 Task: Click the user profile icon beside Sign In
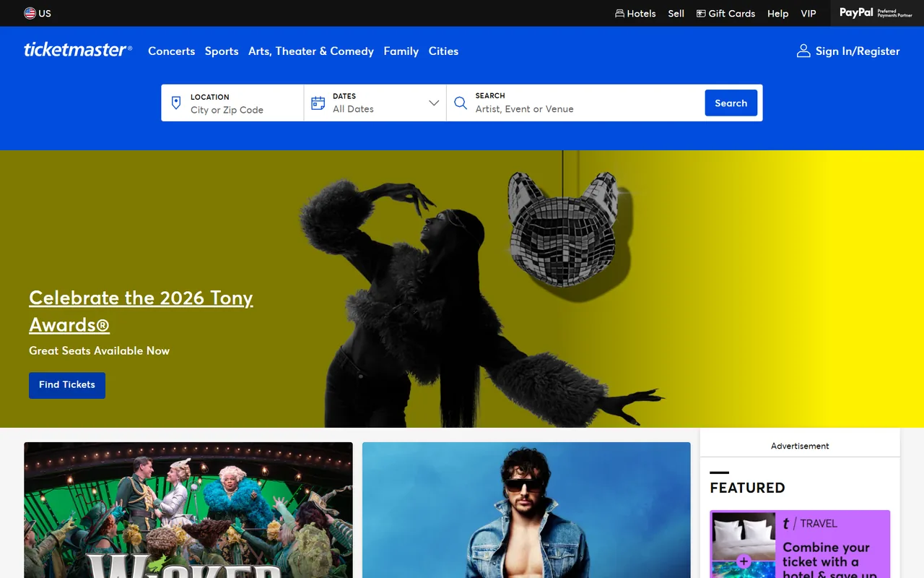803,51
